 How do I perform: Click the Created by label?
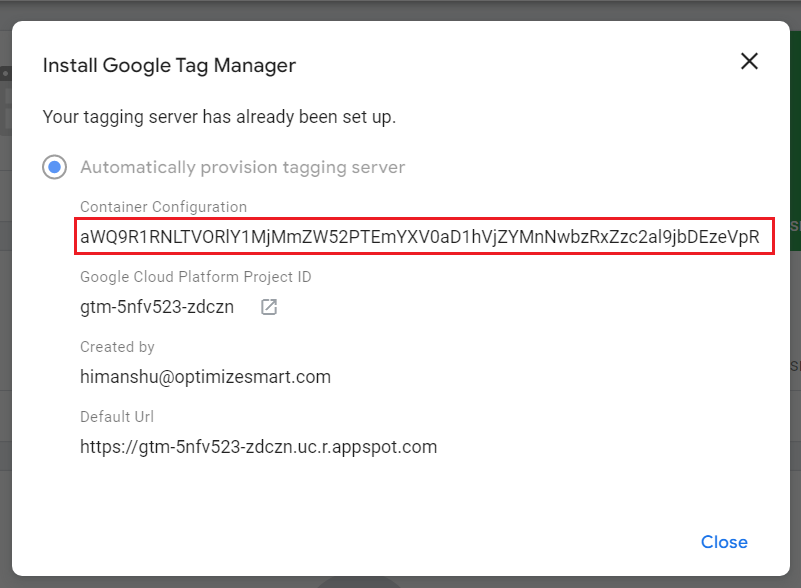click(117, 347)
